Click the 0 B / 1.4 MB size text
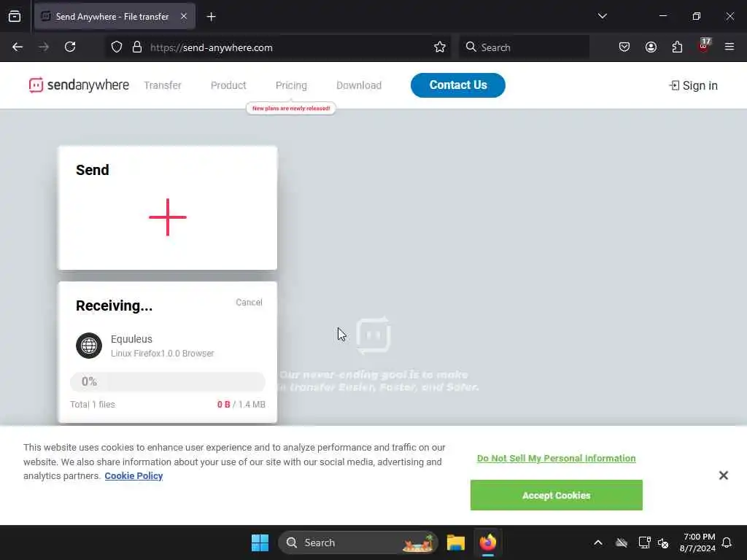Viewport: 747px width, 560px height. 241,404
